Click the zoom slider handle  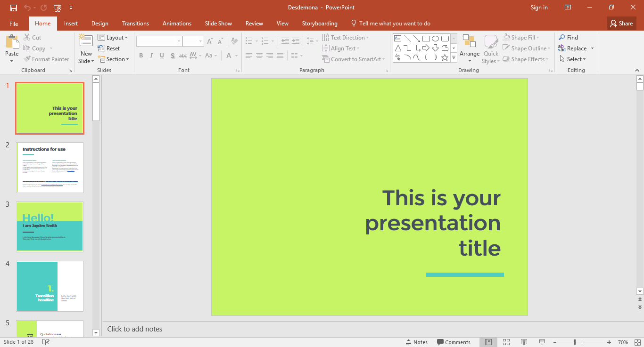tap(574, 342)
